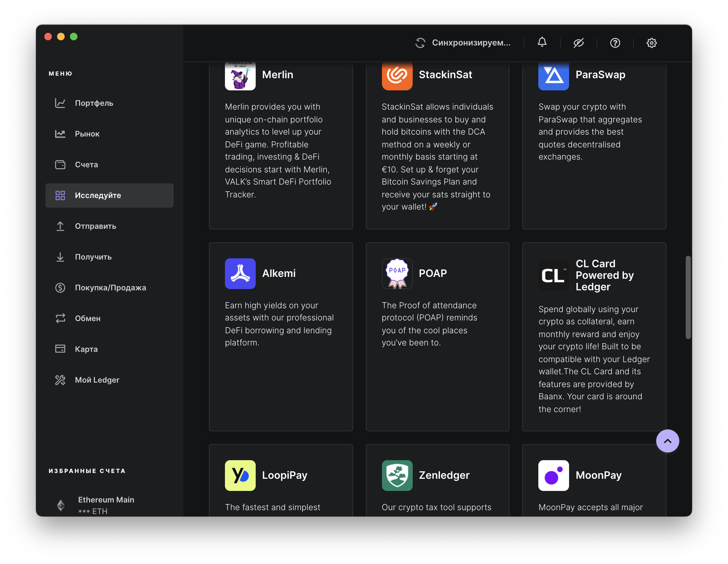Screen dimensions: 728x564
Task: Toggle the hide balances eye icon
Action: tap(578, 43)
